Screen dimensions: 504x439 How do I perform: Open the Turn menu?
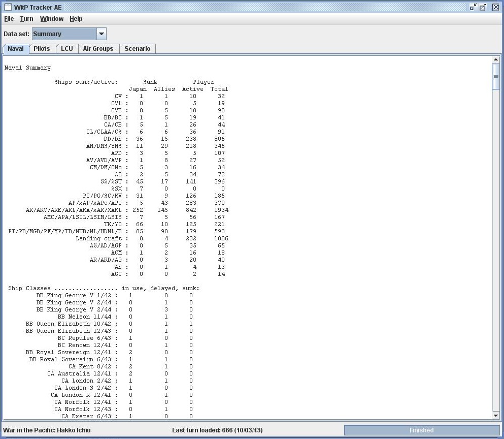coord(27,19)
